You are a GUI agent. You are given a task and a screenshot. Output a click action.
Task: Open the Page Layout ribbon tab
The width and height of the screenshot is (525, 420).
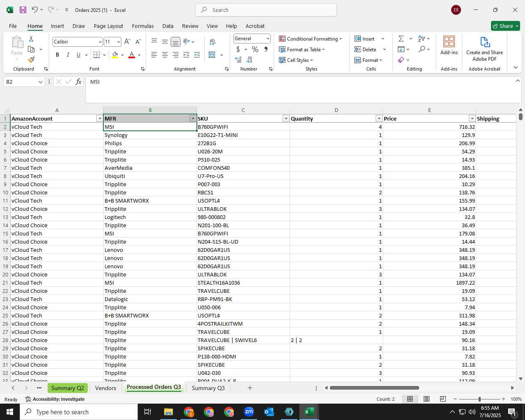(x=108, y=26)
